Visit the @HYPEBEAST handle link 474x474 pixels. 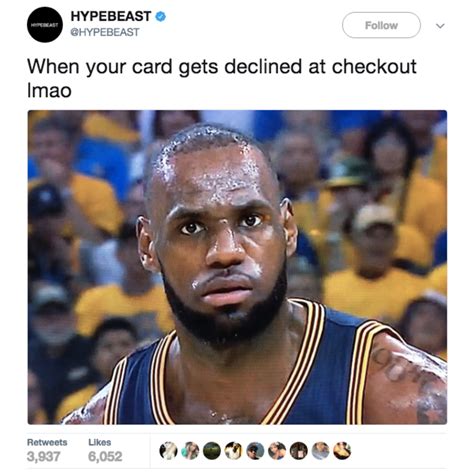[x=105, y=32]
